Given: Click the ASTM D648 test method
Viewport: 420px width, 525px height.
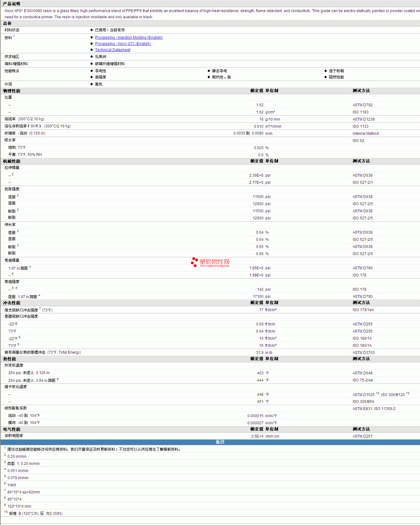Looking at the screenshot, I should [x=363, y=373].
